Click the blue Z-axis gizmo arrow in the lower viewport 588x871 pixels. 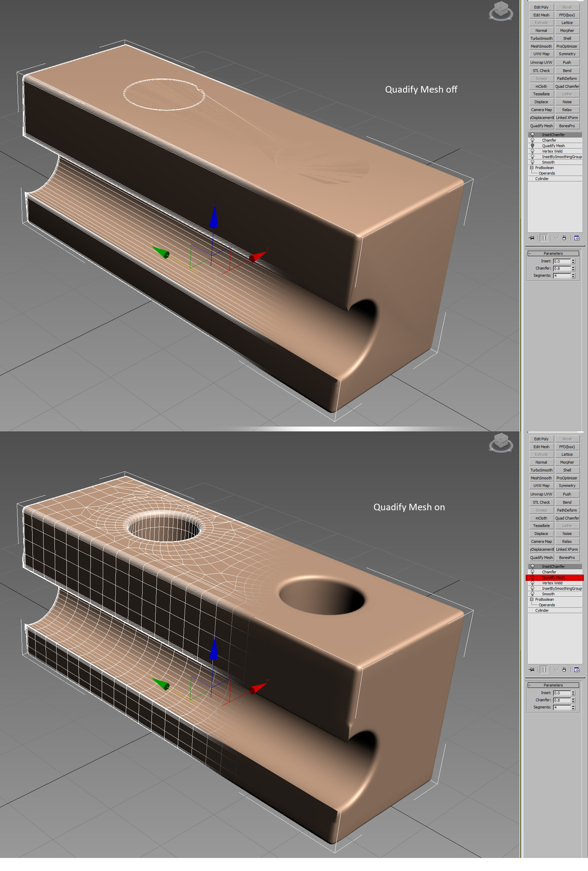point(214,648)
